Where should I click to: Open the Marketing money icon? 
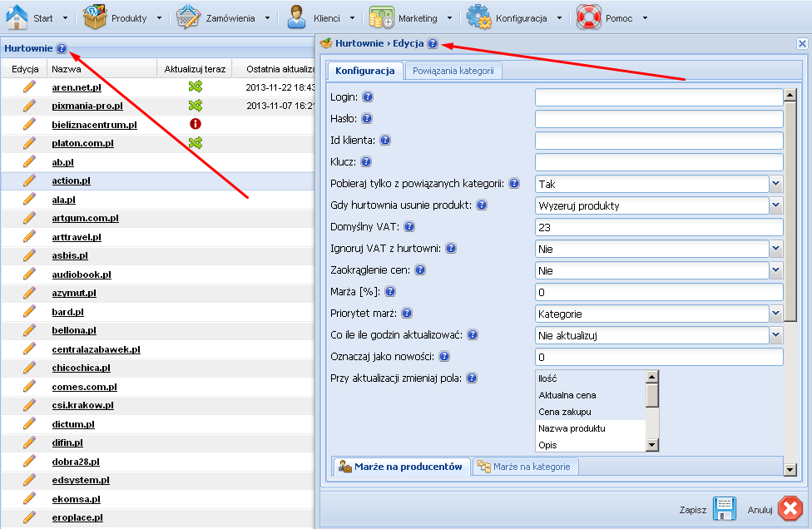(382, 17)
